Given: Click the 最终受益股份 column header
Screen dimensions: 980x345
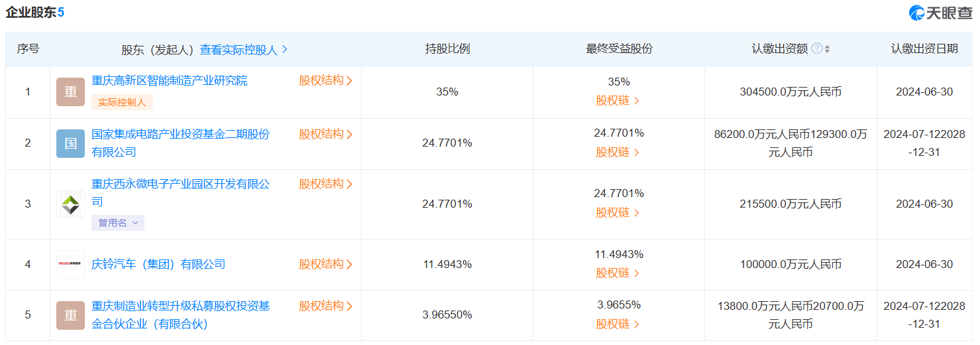Looking at the screenshot, I should point(619,49).
